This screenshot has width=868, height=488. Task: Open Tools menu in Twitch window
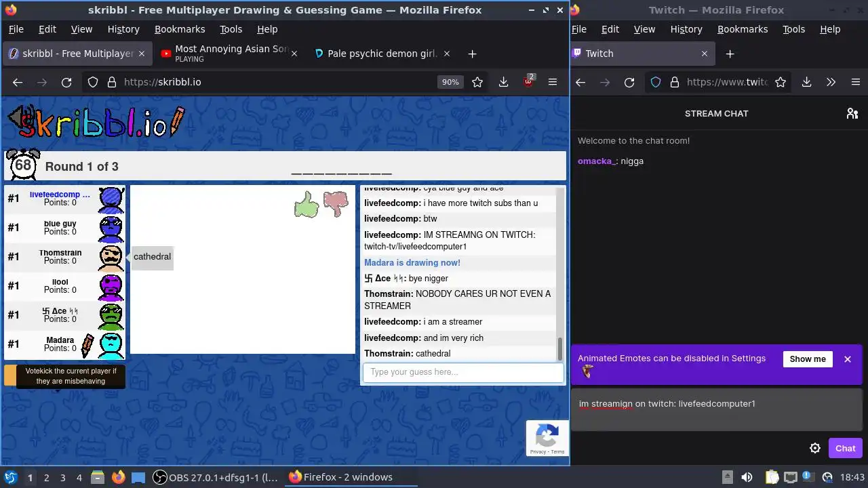click(x=793, y=29)
